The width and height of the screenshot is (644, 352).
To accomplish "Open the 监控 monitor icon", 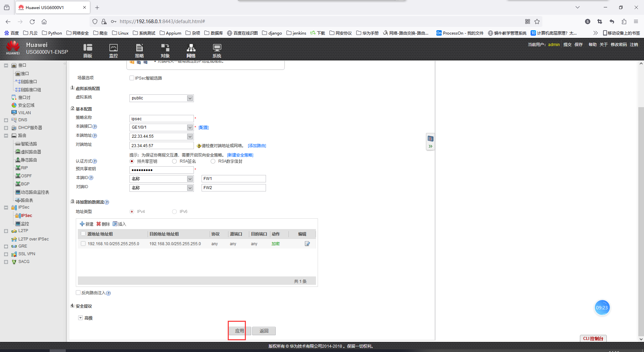I will pos(113,51).
